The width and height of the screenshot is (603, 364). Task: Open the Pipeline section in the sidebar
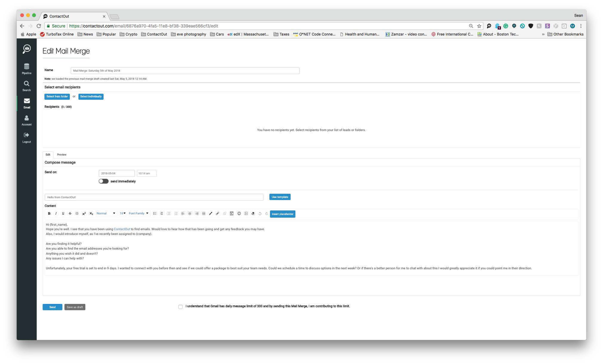point(26,69)
